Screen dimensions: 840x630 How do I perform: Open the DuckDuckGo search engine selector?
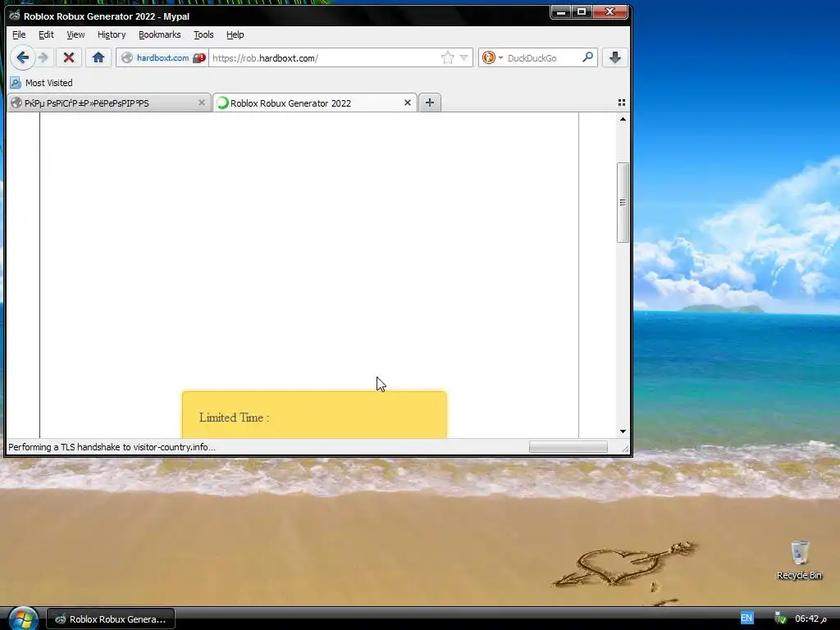pyautogui.click(x=492, y=58)
